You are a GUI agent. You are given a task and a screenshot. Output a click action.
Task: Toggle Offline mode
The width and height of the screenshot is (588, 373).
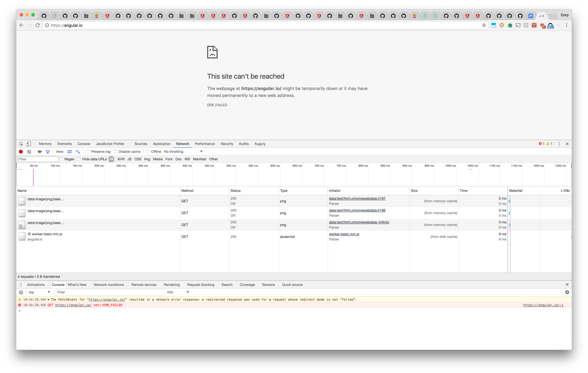tap(147, 152)
